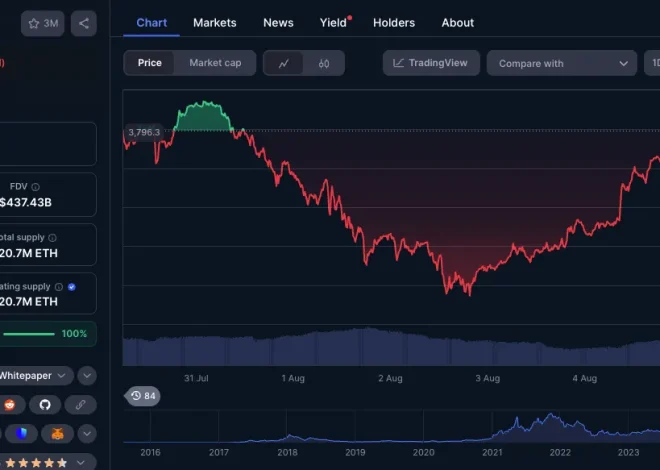Click the blue verified badge icon
Viewport: 660px width, 470px height.
tap(72, 287)
